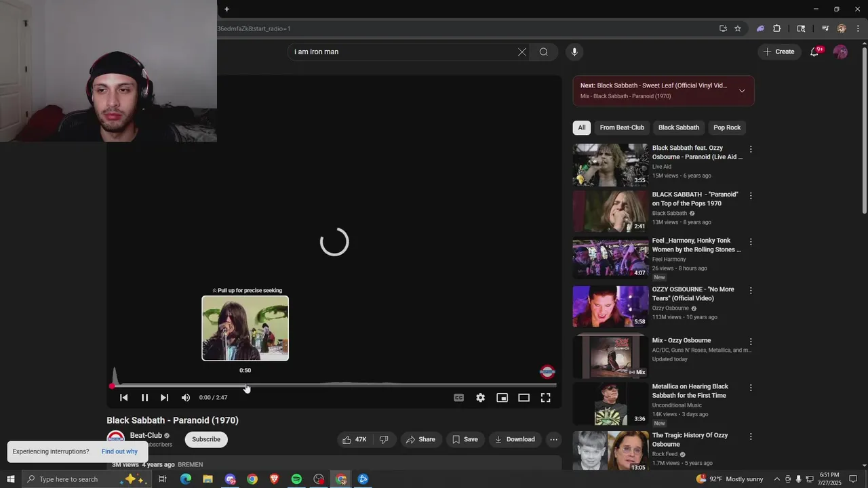Download the video
The image size is (868, 488).
click(515, 439)
